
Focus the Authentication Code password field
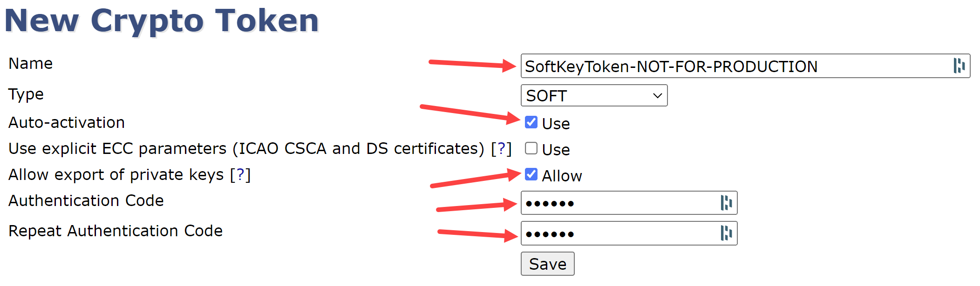point(619,203)
